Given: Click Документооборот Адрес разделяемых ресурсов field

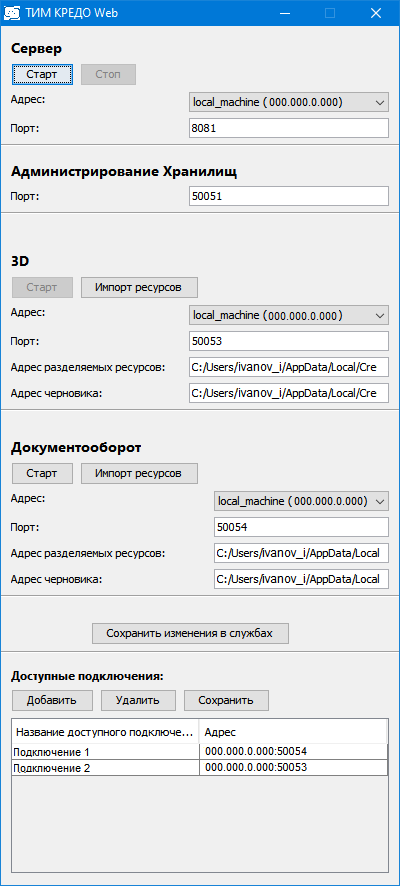Looking at the screenshot, I should point(302,553).
